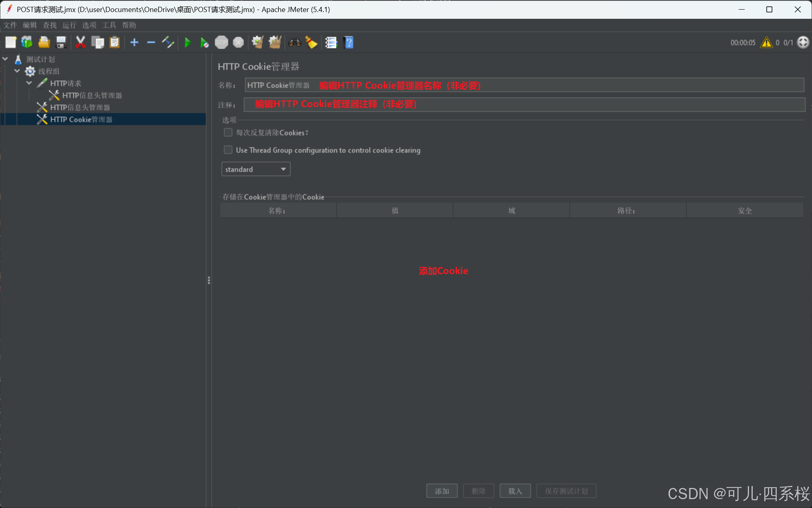812x508 pixels.
Task: Click the green Start run icon
Action: click(187, 42)
